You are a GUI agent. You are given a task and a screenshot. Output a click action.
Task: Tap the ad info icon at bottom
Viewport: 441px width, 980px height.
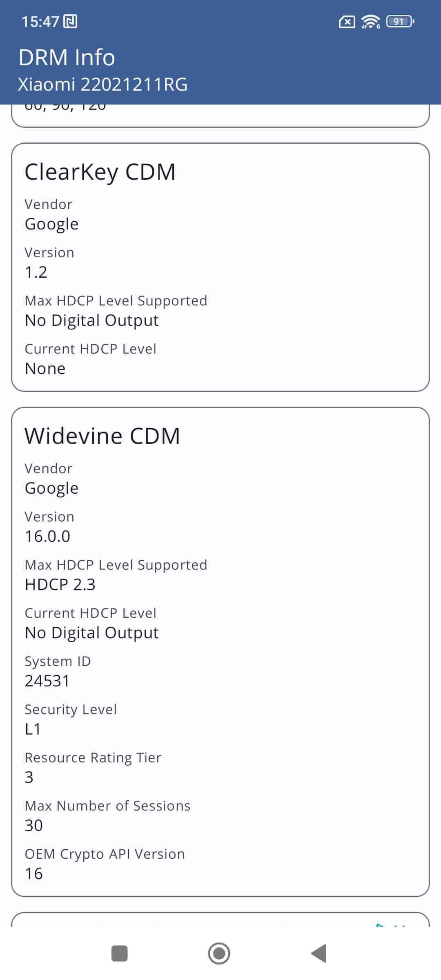click(381, 925)
